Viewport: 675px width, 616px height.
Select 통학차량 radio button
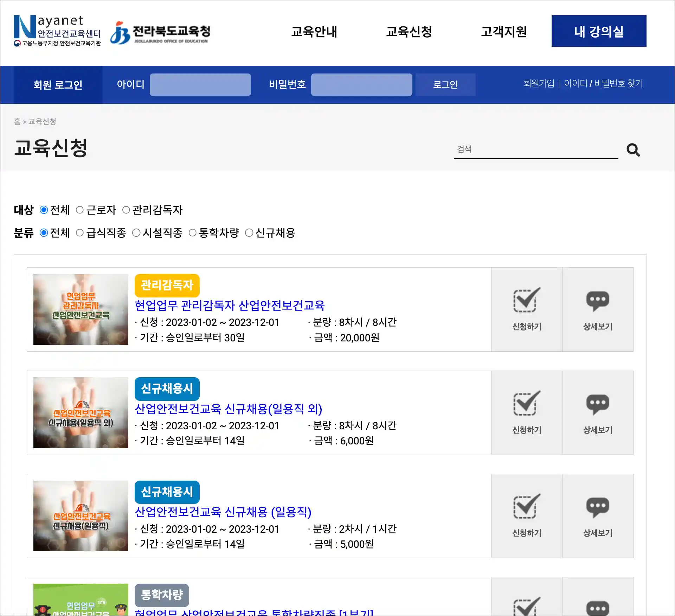coord(193,233)
